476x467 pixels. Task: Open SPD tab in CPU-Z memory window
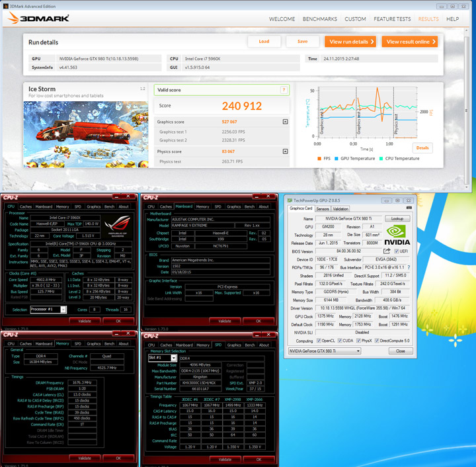[78, 344]
